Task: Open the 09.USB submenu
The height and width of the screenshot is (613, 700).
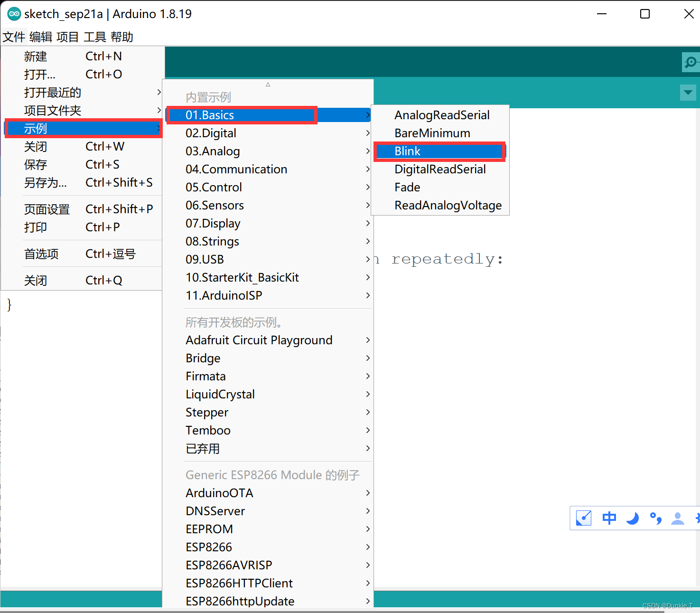Action: click(x=268, y=259)
